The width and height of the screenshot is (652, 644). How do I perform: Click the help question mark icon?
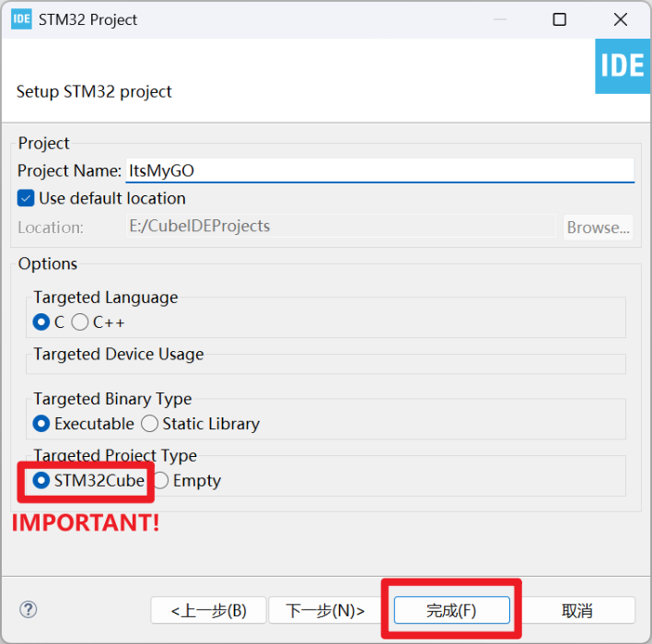pos(29,610)
